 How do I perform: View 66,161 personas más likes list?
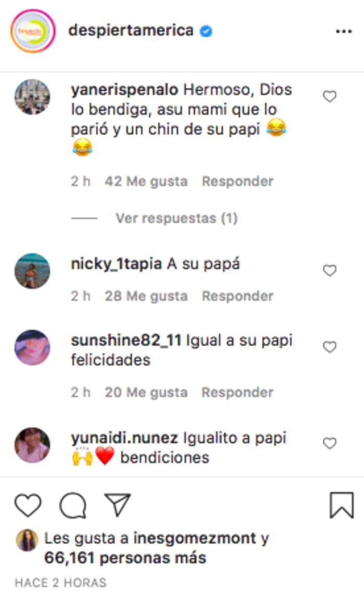click(x=125, y=558)
